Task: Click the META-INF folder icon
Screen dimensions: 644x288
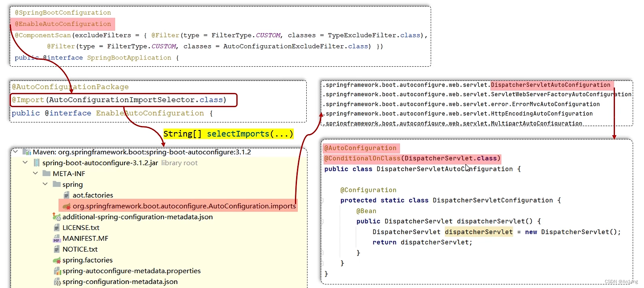Action: pos(46,174)
